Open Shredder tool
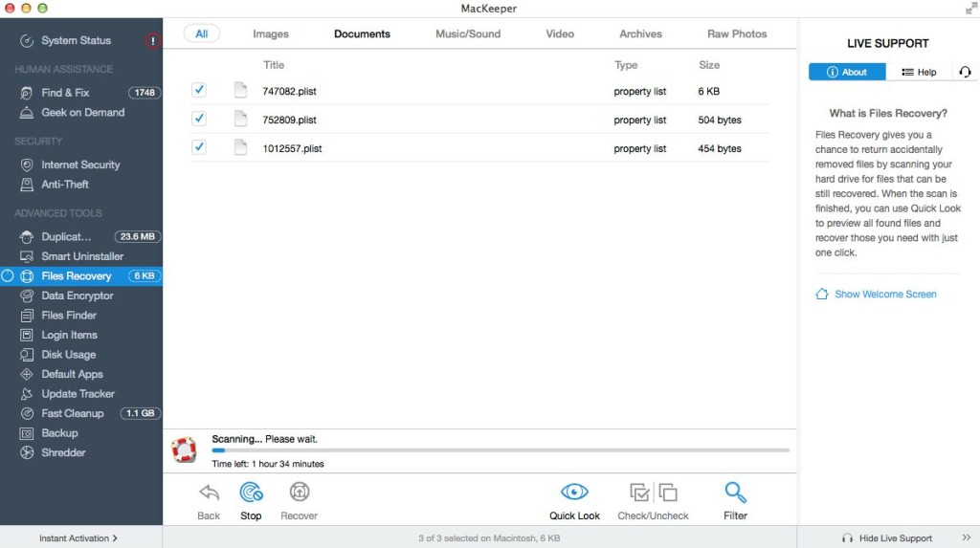980x548 pixels. [63, 452]
